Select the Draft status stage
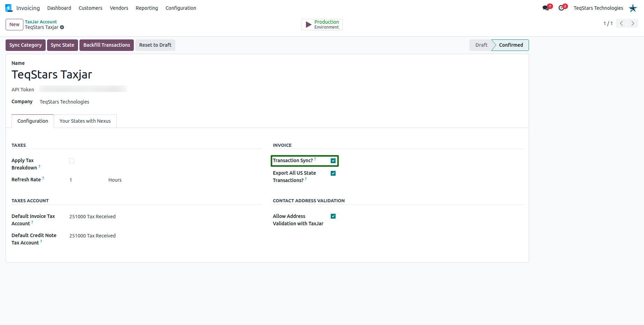 pos(481,45)
